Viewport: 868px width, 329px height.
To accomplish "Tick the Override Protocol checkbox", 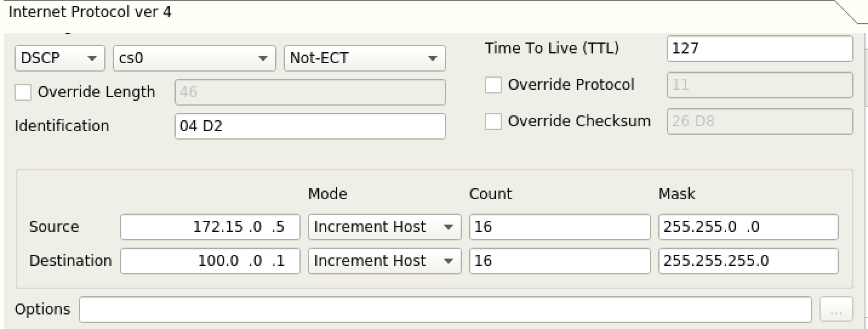I will (x=493, y=85).
